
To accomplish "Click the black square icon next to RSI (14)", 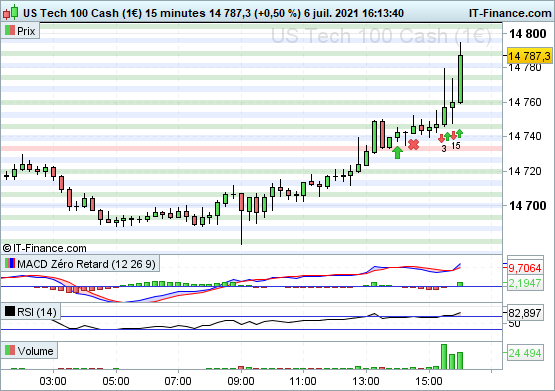I will tap(10, 312).
